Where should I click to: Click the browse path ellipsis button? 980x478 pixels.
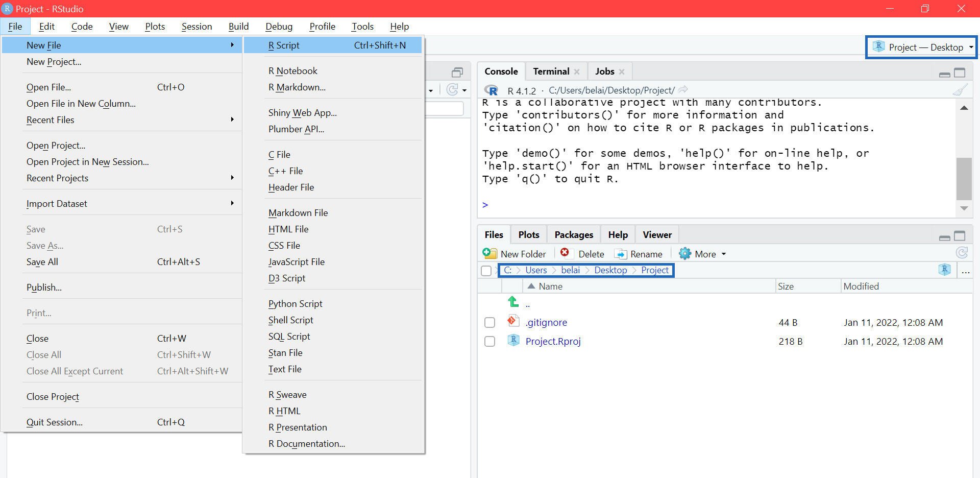tap(966, 271)
